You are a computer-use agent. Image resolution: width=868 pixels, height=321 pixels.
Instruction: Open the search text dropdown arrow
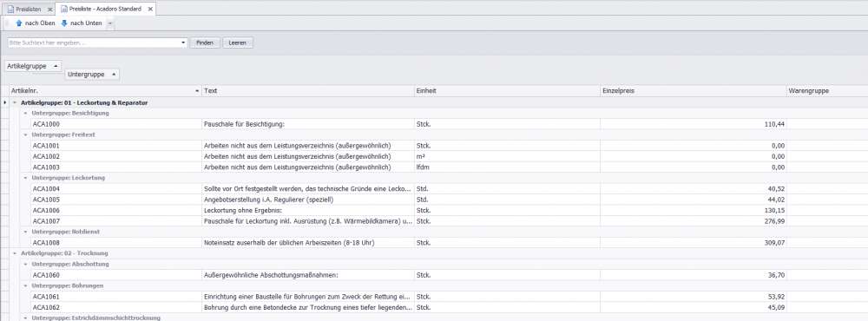[x=183, y=43]
